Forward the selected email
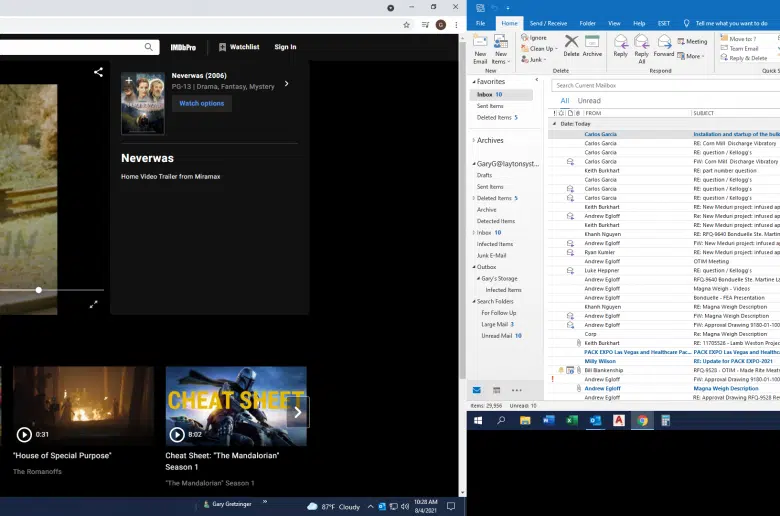The height and width of the screenshot is (516, 780). [x=663, y=46]
